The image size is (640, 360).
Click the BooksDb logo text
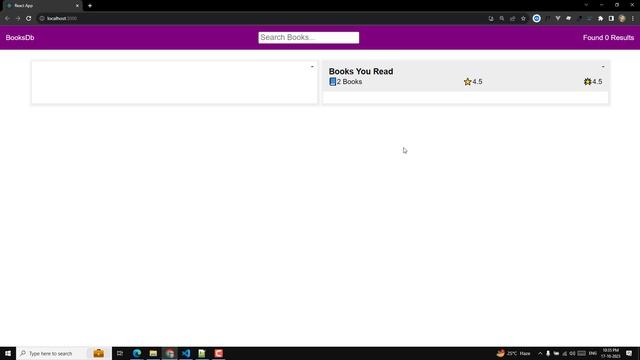tap(20, 38)
